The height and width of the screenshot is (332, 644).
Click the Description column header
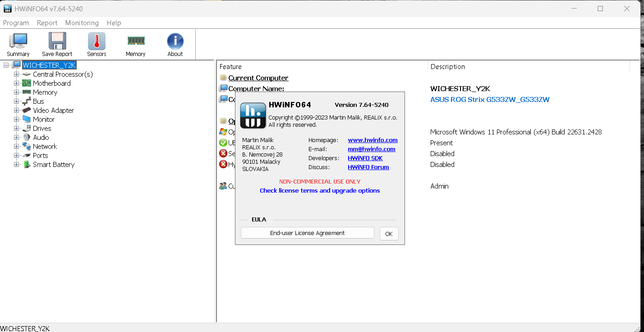(529, 67)
